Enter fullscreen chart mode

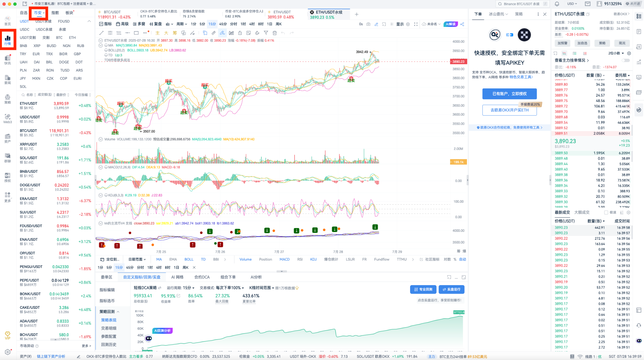point(416,24)
